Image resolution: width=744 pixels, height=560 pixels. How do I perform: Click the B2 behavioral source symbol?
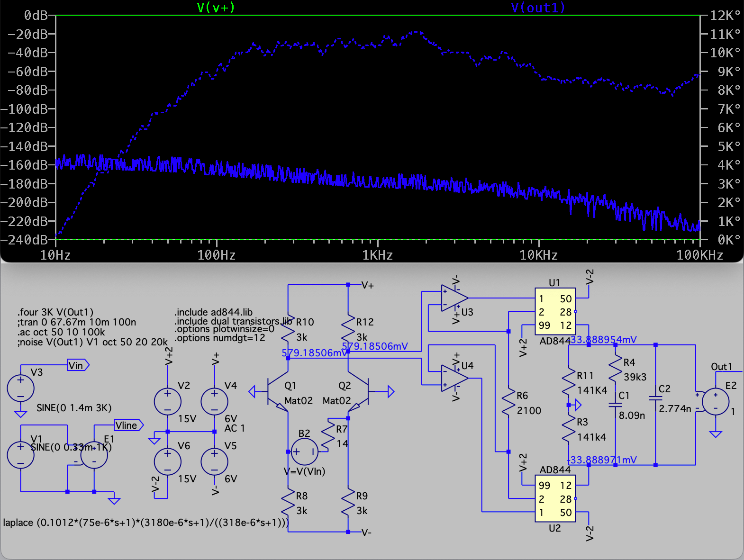[304, 452]
